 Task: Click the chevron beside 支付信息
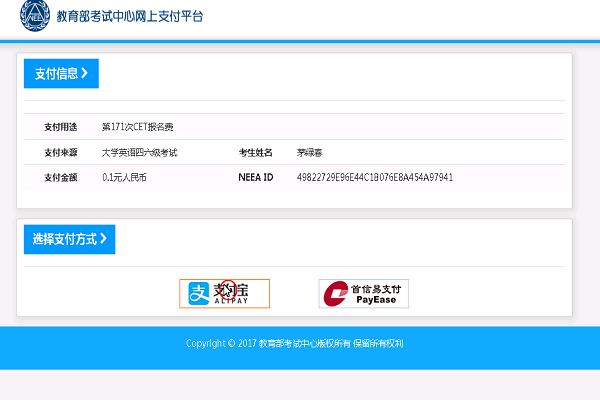click(x=85, y=73)
